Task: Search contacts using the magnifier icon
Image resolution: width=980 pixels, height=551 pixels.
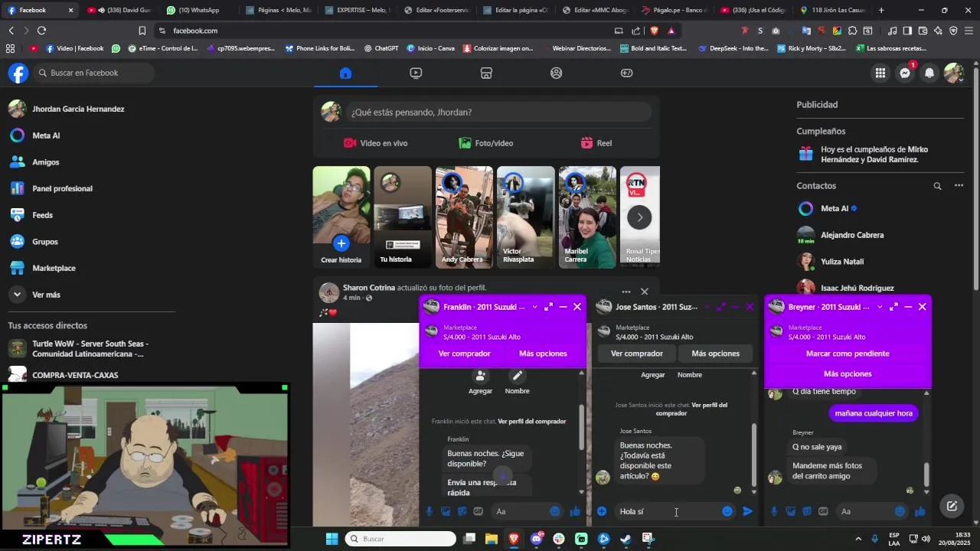Action: (937, 186)
